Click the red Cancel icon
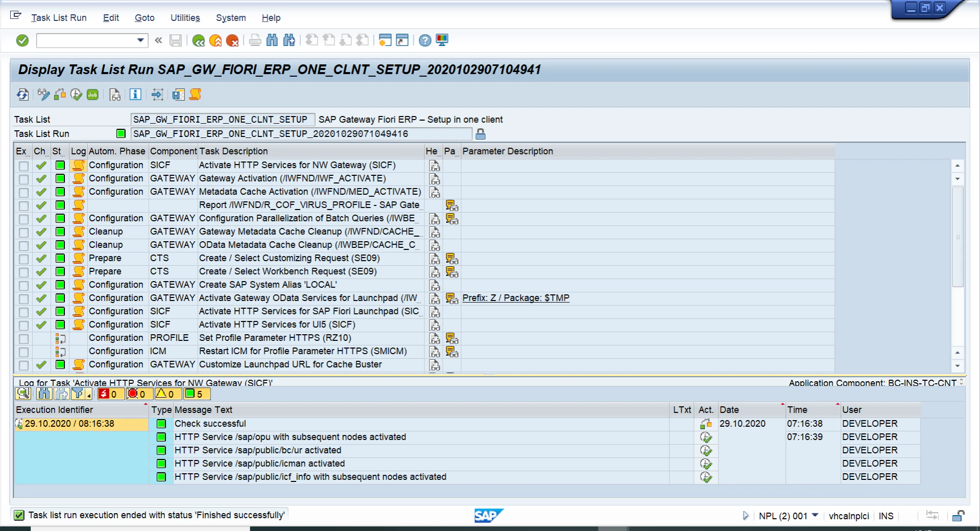The height and width of the screenshot is (531, 980). [x=232, y=40]
